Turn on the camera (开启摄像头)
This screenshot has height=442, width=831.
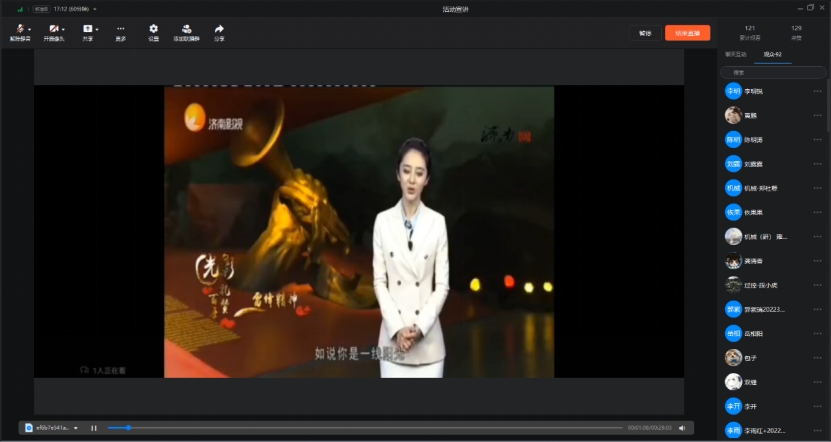[54, 29]
